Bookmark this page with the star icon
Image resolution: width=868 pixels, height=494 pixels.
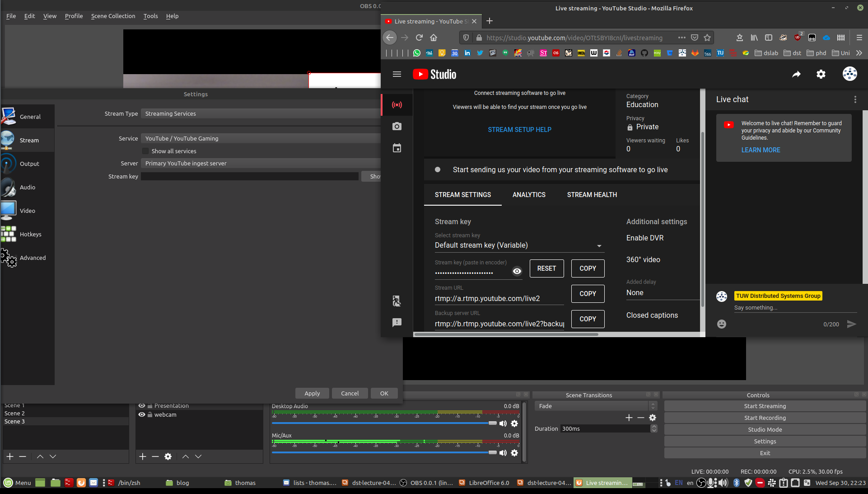pos(707,38)
